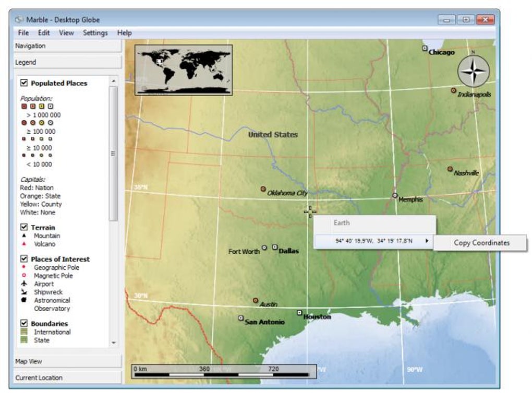Click the "> 1 000 000" population text
Image resolution: width=532 pixels, height=400 pixels.
44,115
